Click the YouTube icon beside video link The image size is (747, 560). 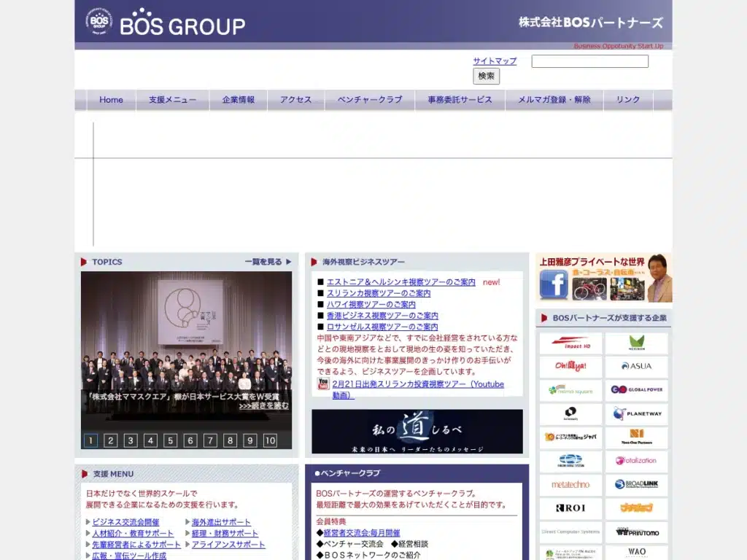tap(323, 384)
